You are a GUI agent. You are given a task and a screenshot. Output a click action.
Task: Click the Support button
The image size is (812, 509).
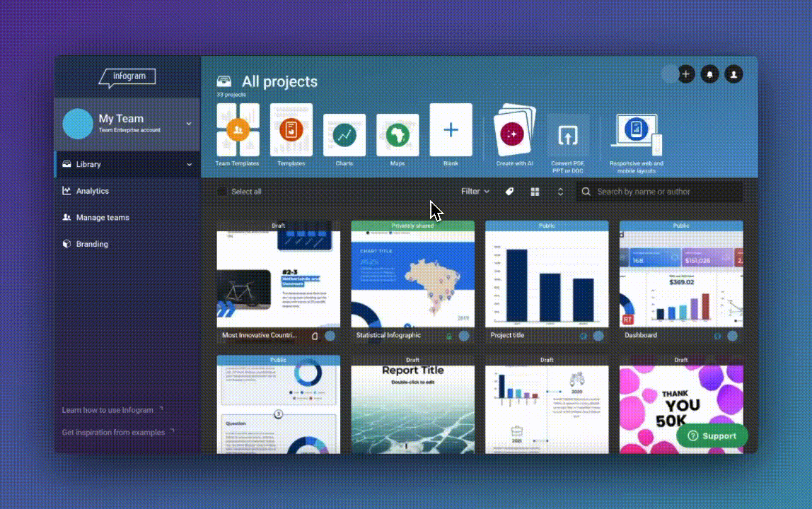(x=712, y=436)
